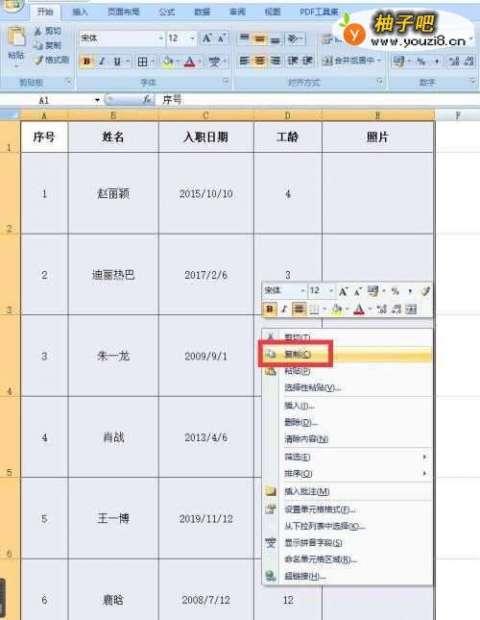Select column C header

206,115
